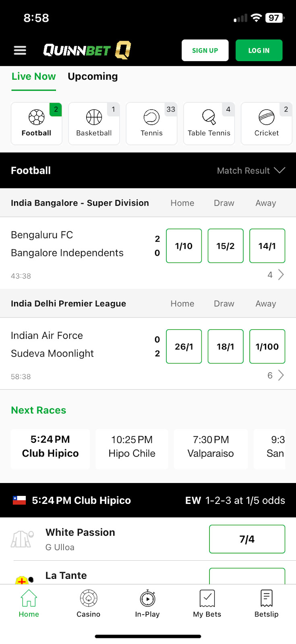Screen dimensions: 296x644
Task: Expand more markets for Bengaluru FC match
Action: click(x=276, y=275)
